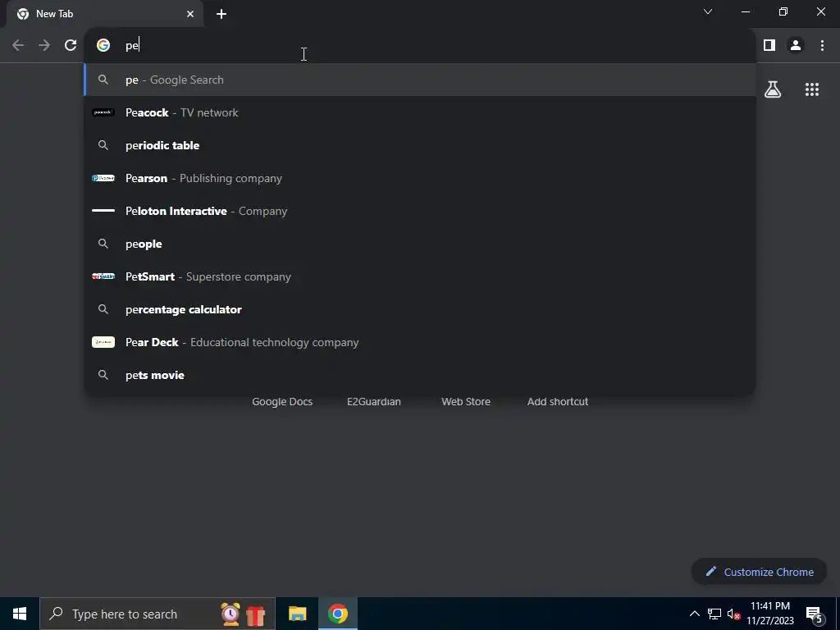Open the side panel icon
840x630 pixels.
point(769,46)
